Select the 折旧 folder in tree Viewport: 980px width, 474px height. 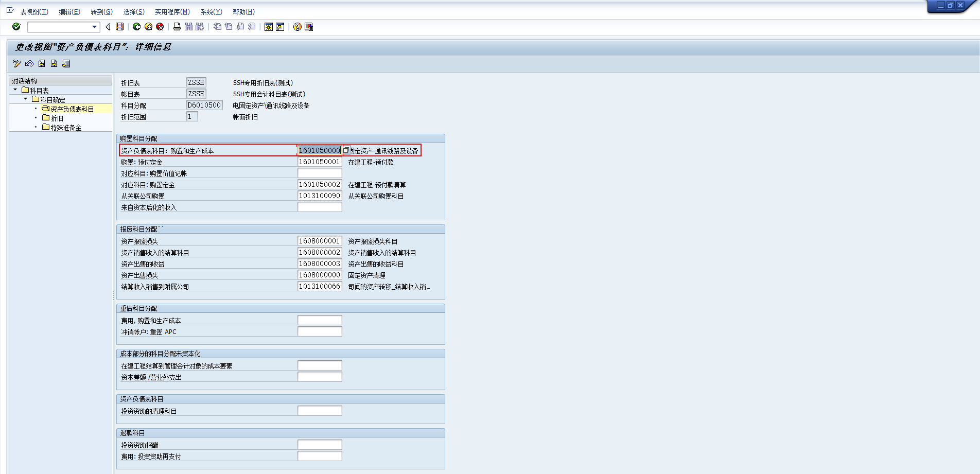coord(57,118)
